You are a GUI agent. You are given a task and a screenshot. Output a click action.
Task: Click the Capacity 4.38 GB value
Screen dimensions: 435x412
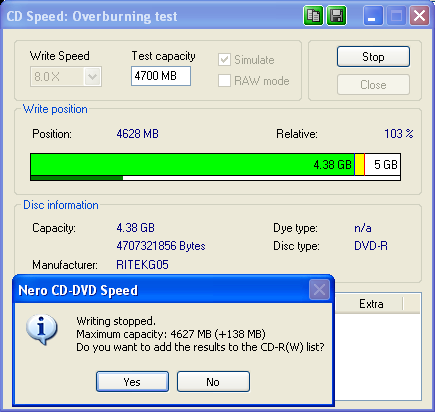click(x=135, y=228)
